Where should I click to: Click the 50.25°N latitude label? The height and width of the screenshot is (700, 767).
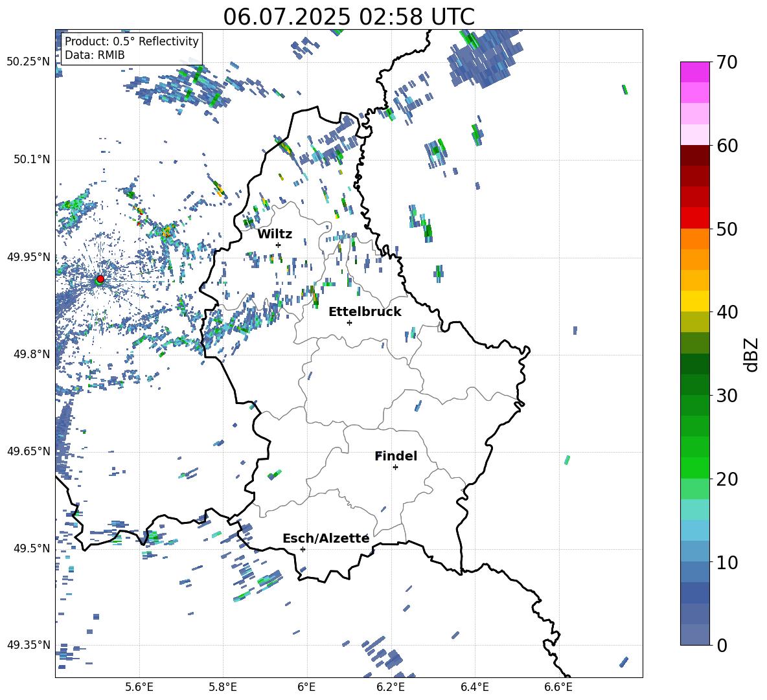(x=29, y=62)
